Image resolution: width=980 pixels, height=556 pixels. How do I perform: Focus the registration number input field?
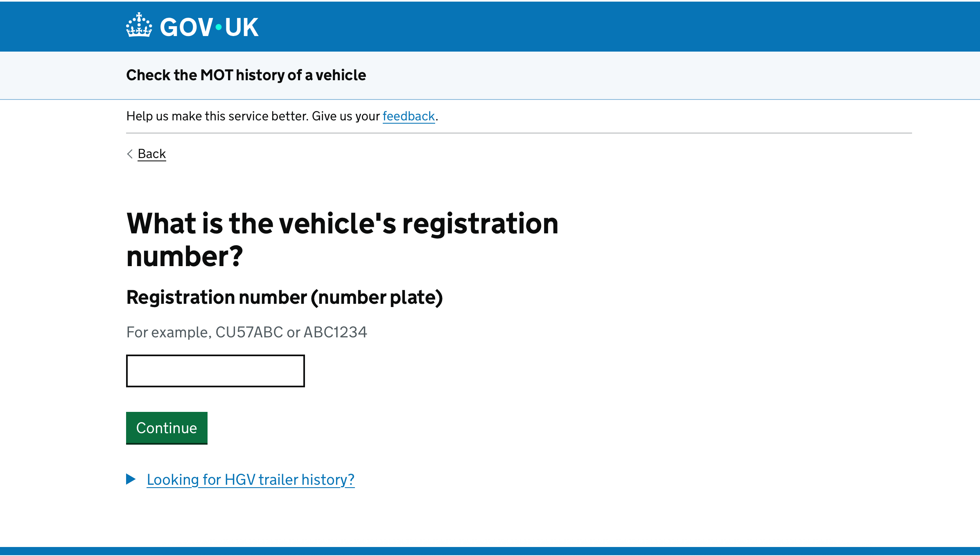(215, 371)
